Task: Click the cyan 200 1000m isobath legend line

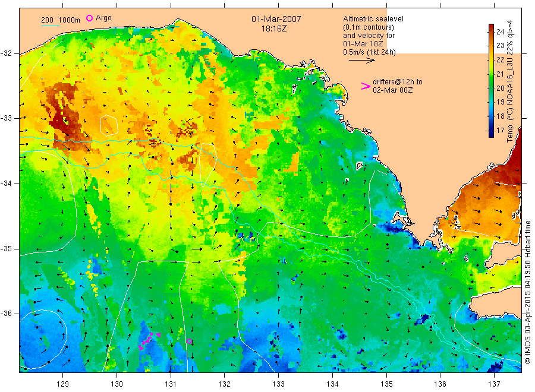Action: tap(50, 26)
